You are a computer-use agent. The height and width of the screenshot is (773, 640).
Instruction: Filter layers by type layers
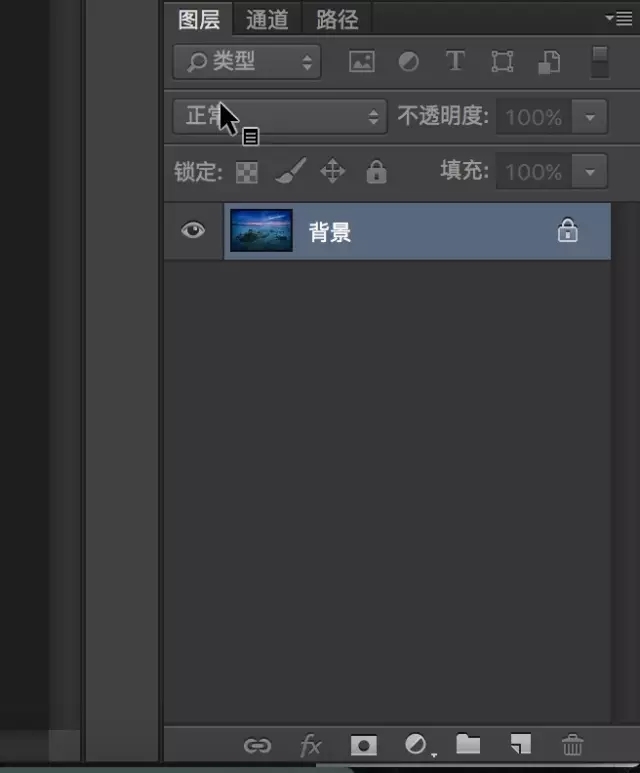click(x=455, y=62)
